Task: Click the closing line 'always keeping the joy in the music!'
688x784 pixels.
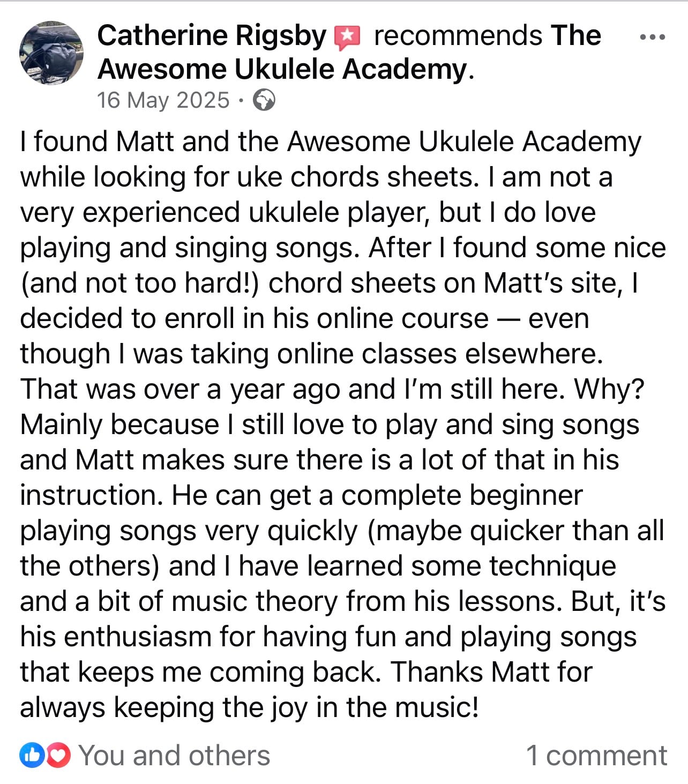Action: tap(249, 708)
